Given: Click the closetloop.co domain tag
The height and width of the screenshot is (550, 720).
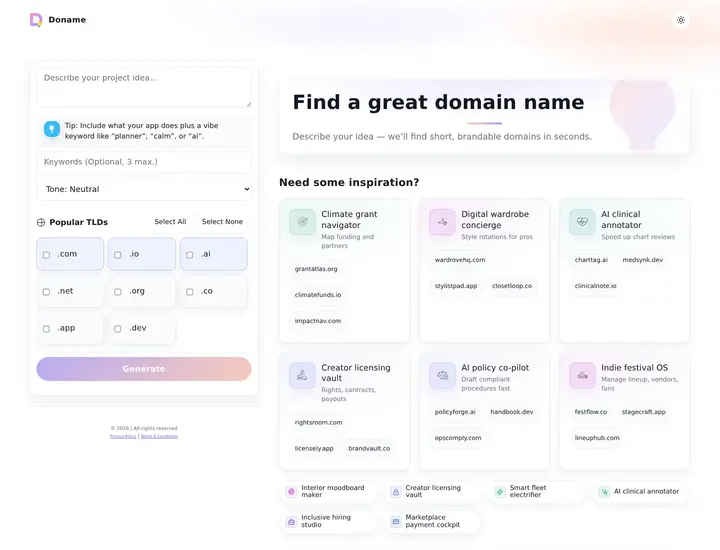Looking at the screenshot, I should click(x=512, y=286).
